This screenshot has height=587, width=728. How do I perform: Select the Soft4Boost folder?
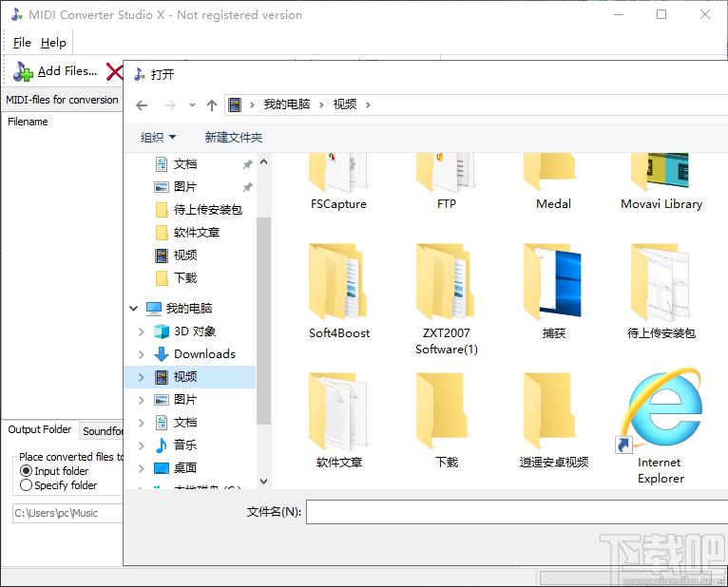[339, 292]
